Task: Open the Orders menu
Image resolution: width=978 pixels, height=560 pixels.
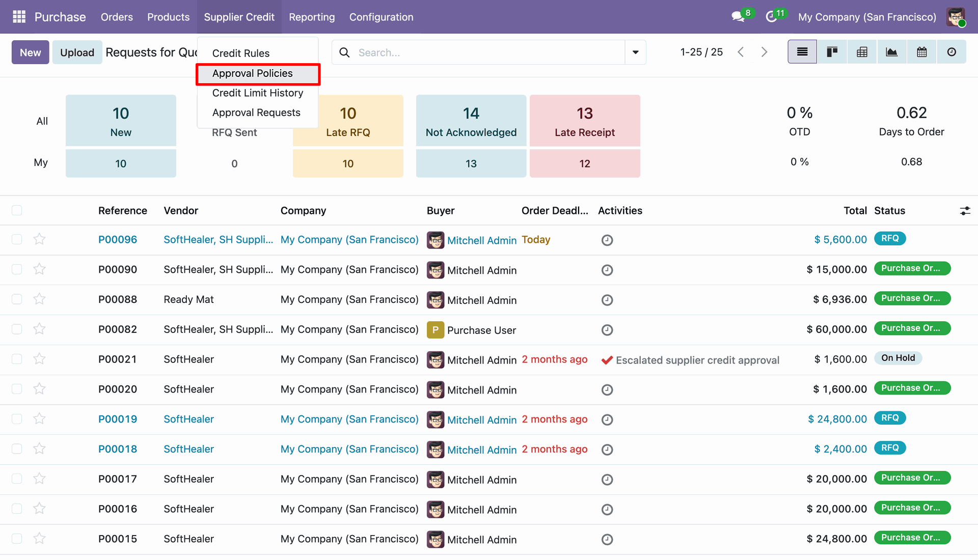Action: [x=117, y=17]
